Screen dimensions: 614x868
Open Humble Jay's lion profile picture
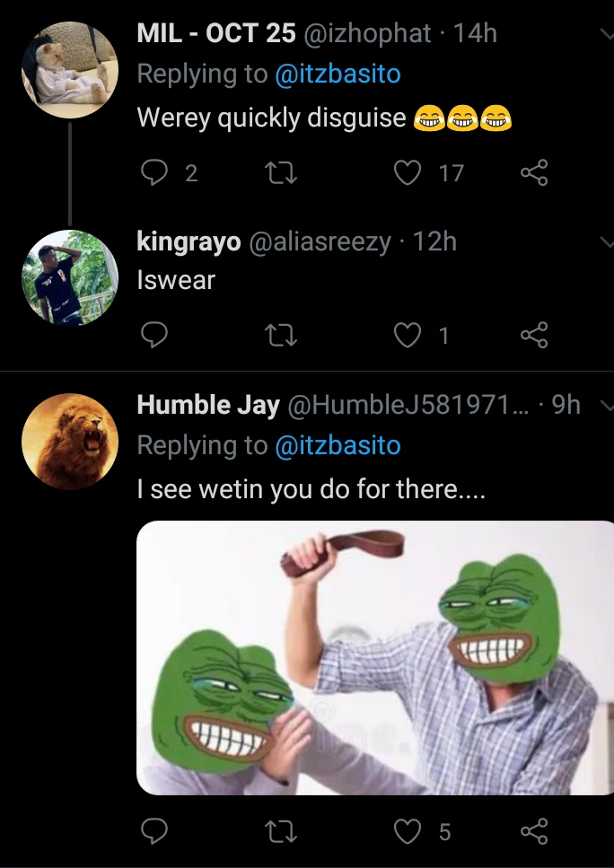point(70,442)
